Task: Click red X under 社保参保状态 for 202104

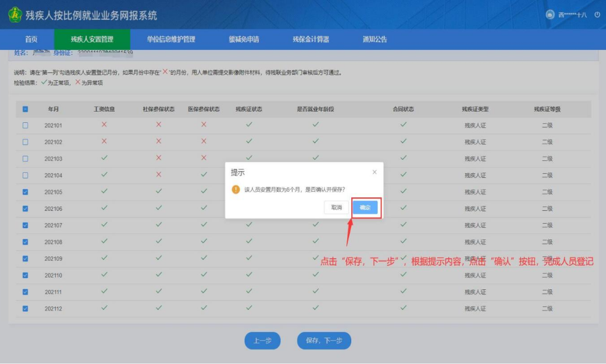Action: [x=159, y=174]
